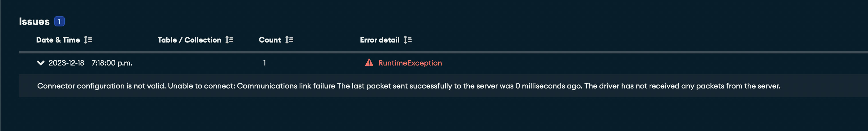Click the Issues section heading
This screenshot has height=131, width=868.
point(34,22)
